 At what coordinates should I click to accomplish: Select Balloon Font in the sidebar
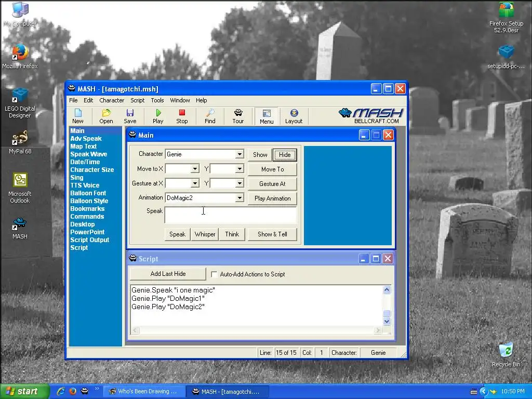[x=88, y=193]
